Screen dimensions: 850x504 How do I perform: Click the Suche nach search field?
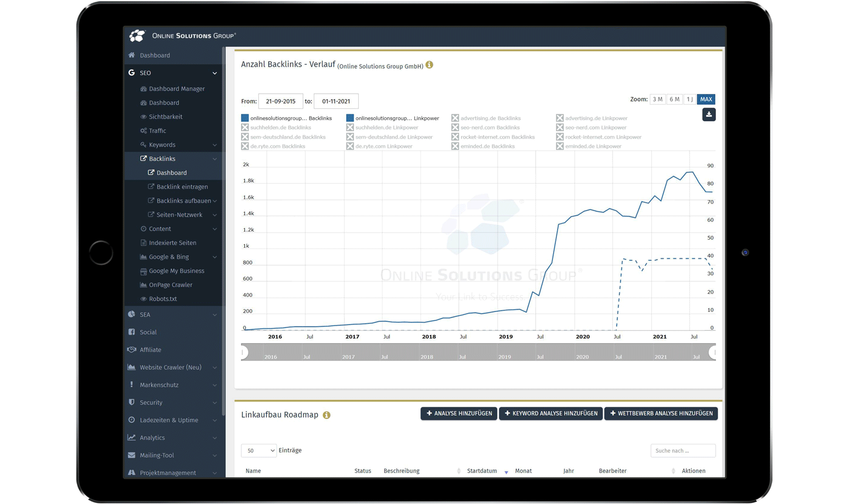(x=683, y=451)
